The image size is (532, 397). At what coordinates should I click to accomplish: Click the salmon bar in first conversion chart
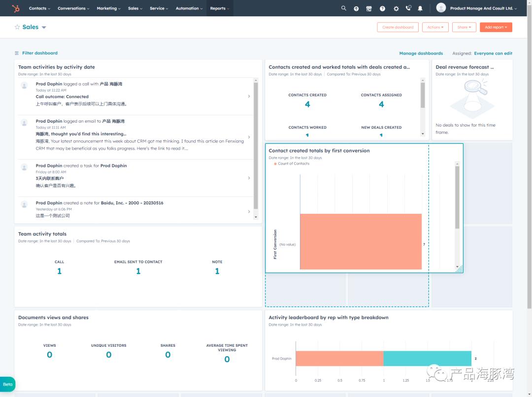pyautogui.click(x=361, y=241)
